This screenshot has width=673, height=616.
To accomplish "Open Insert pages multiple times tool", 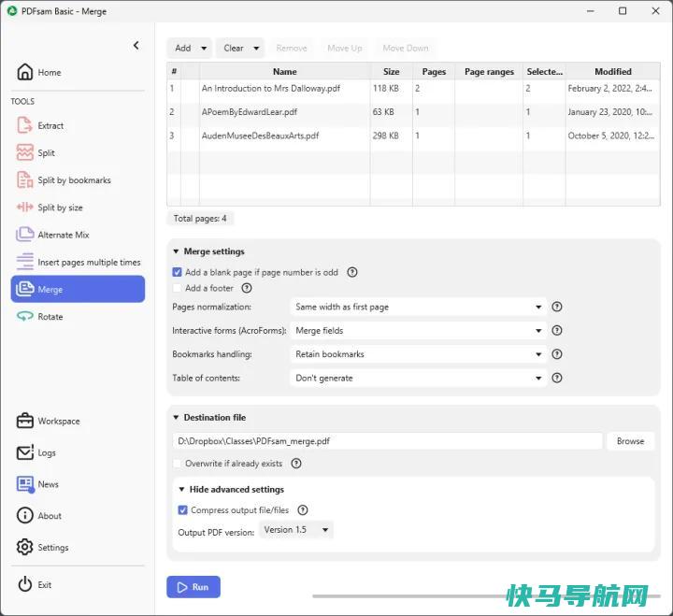I will pyautogui.click(x=79, y=262).
